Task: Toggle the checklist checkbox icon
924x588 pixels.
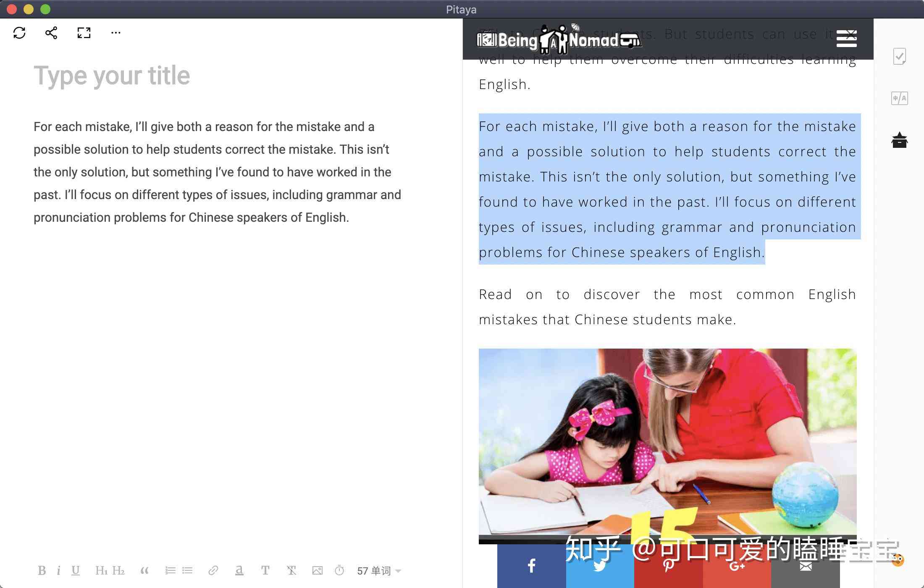Action: pos(900,57)
